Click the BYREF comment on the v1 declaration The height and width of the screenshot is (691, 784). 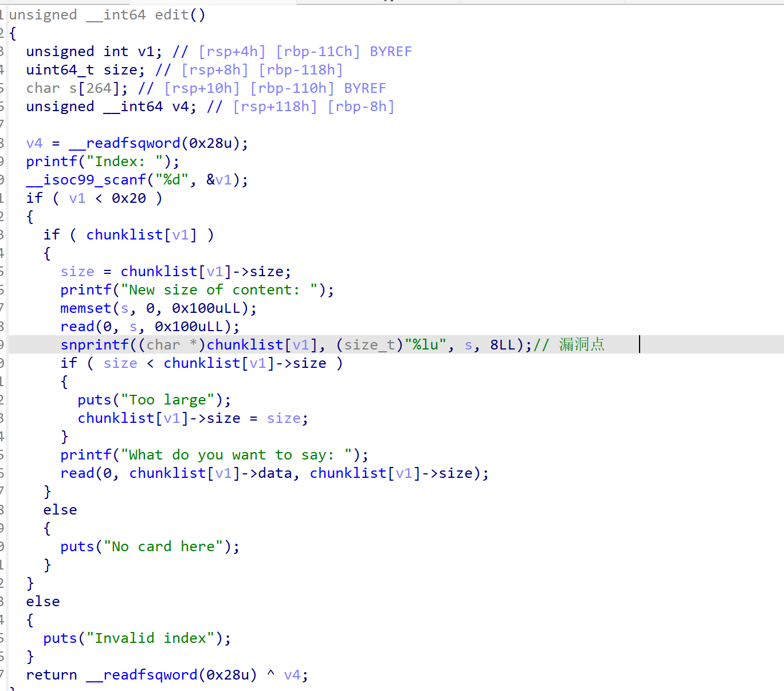[390, 52]
